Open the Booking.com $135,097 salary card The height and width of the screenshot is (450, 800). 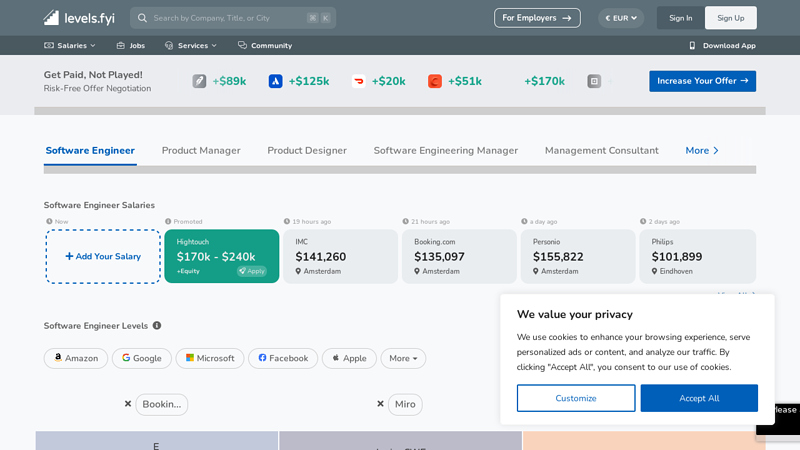tap(459, 256)
